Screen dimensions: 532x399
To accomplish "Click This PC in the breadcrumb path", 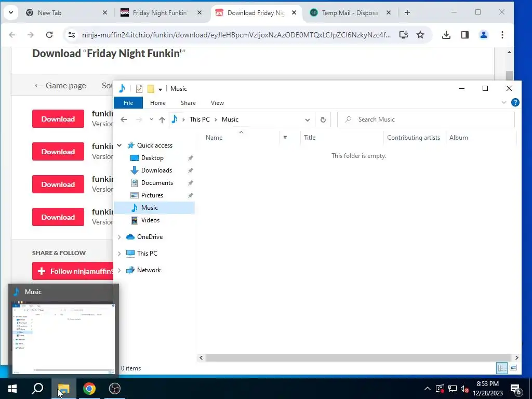I will (x=199, y=119).
